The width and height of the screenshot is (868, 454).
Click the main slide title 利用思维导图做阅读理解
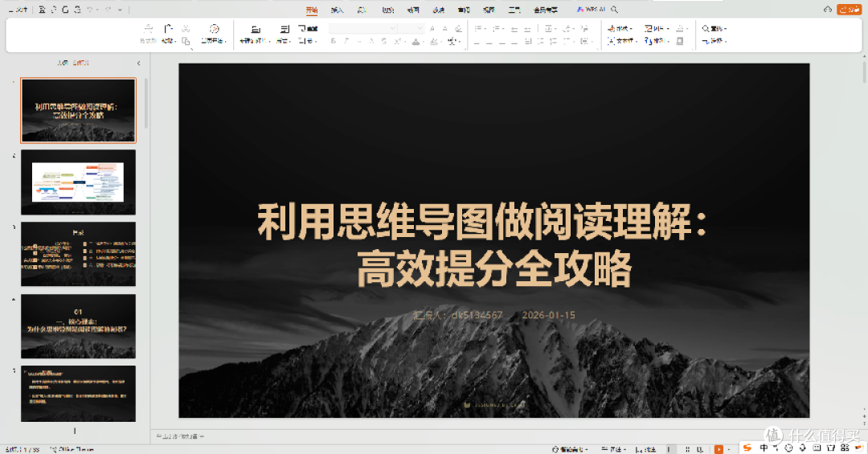click(482, 222)
